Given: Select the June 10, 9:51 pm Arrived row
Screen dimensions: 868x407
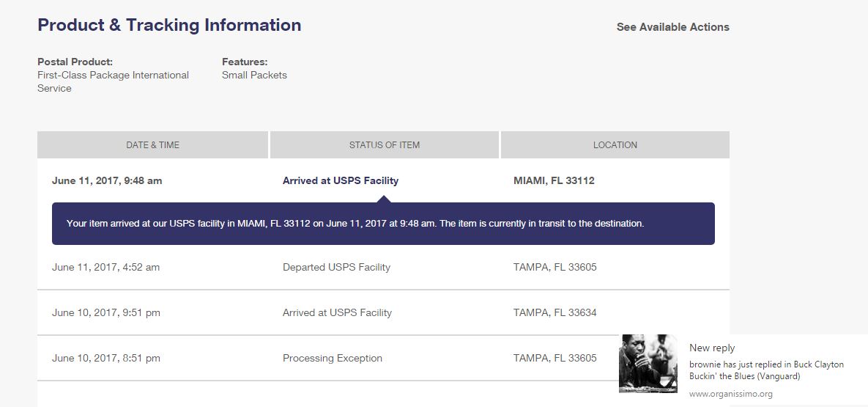Looking at the screenshot, I should pyautogui.click(x=383, y=312).
